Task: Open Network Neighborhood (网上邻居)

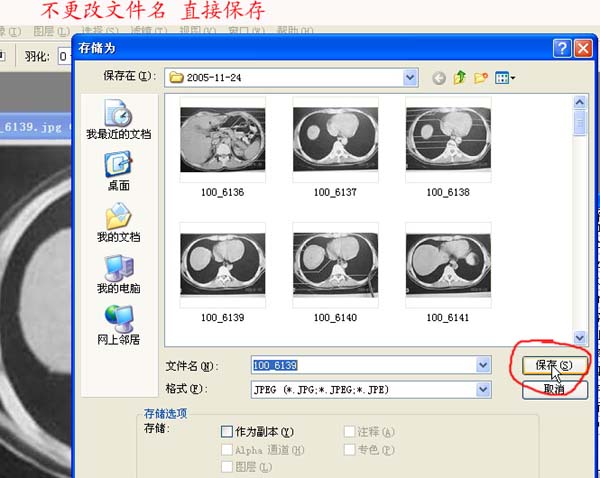Action: tap(119, 325)
